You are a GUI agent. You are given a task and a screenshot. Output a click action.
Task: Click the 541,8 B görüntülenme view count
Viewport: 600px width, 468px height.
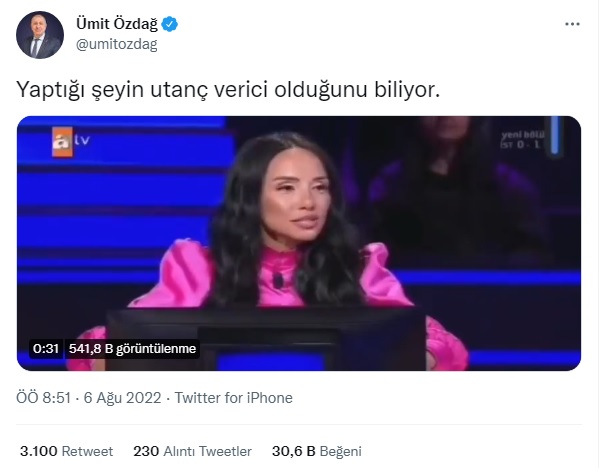[132, 349]
